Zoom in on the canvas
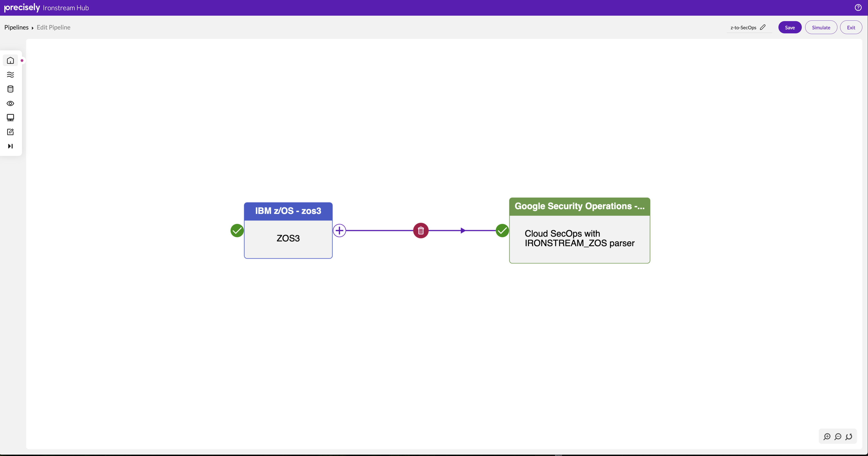 [x=827, y=436]
